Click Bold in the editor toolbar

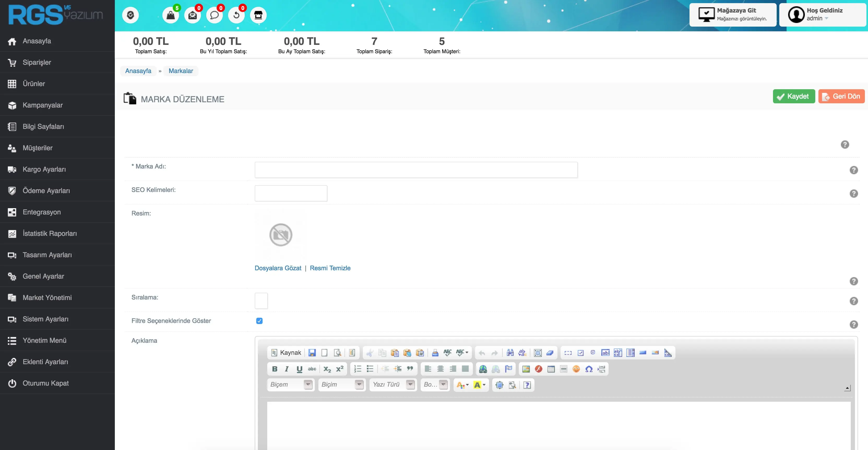tap(275, 369)
